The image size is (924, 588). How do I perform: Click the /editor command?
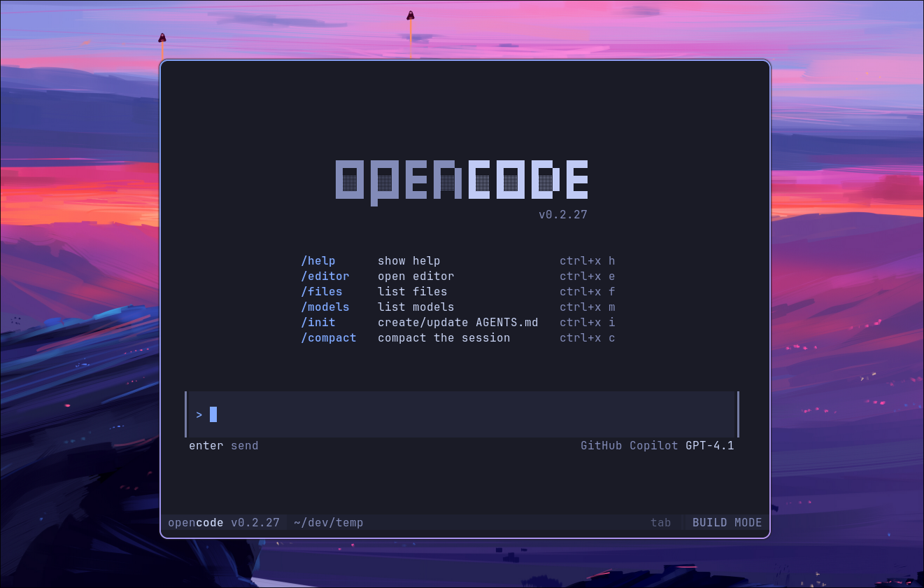(x=325, y=276)
